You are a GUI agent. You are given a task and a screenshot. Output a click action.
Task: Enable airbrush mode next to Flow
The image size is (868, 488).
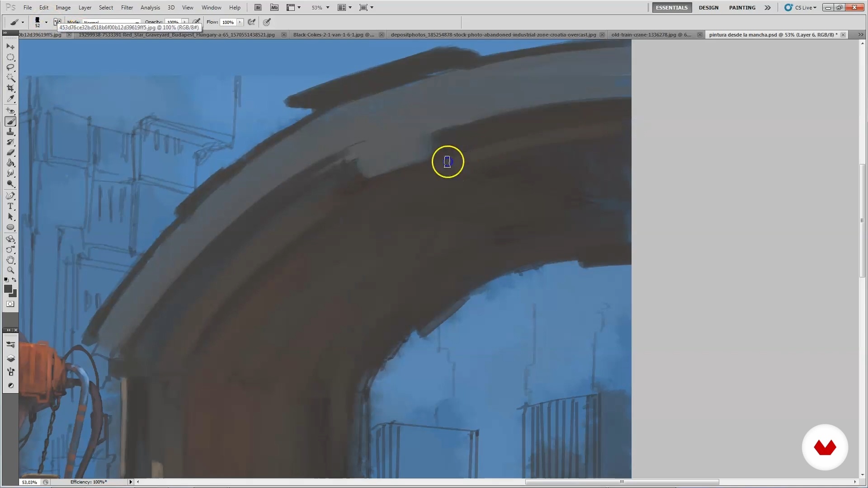click(252, 22)
